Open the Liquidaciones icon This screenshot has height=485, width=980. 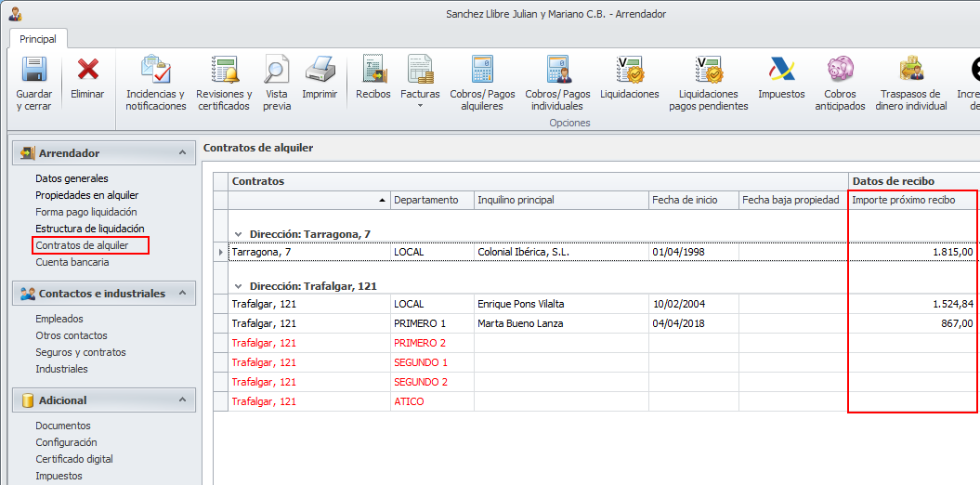tap(630, 71)
